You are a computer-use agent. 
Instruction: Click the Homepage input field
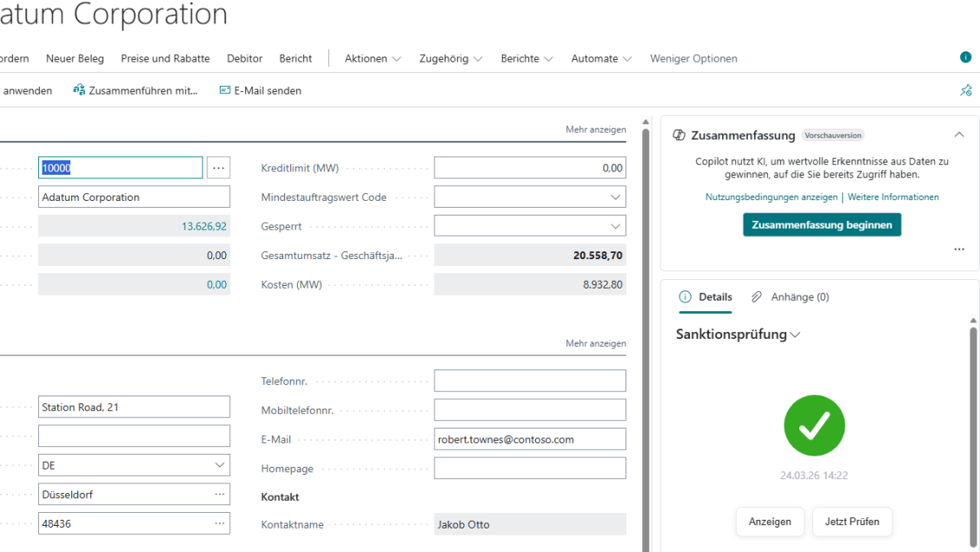coord(530,469)
